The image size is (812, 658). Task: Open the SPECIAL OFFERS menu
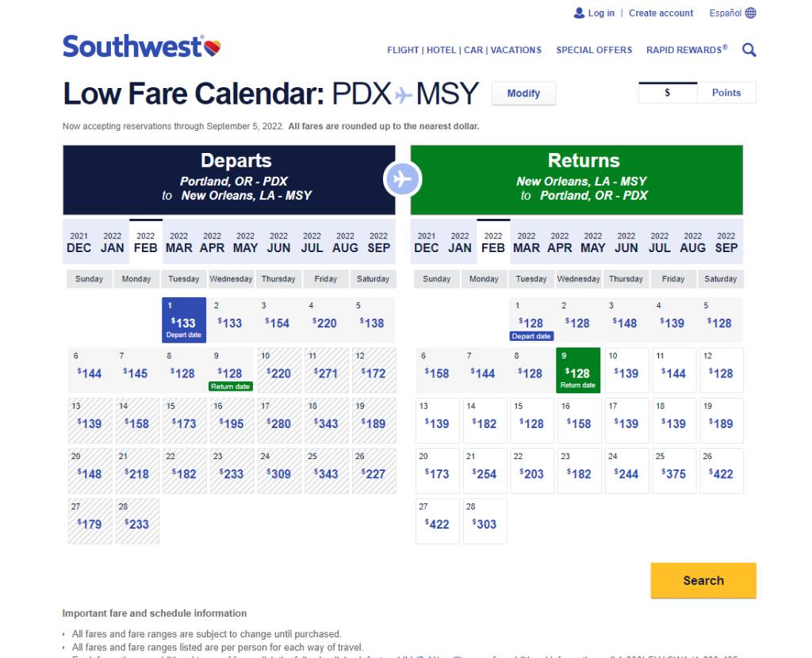(594, 50)
